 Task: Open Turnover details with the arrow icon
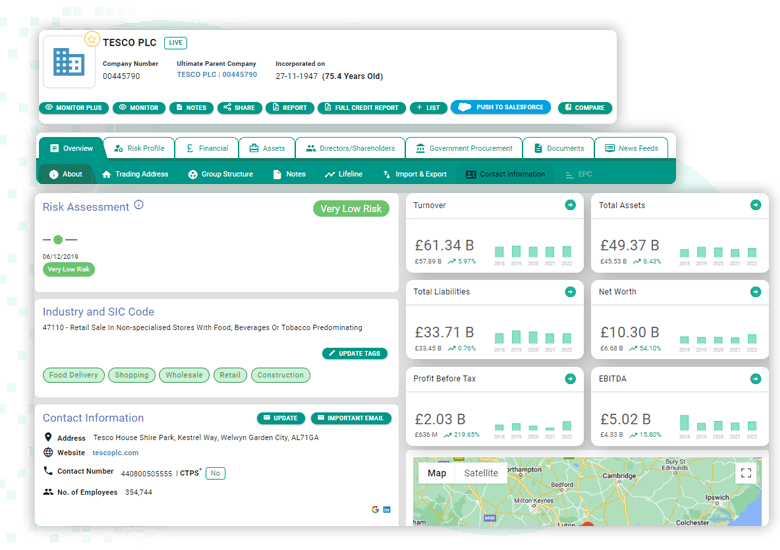[x=571, y=205]
